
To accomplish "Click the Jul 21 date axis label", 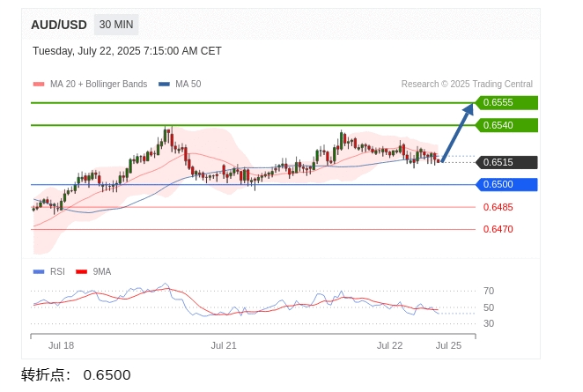I will point(224,345).
